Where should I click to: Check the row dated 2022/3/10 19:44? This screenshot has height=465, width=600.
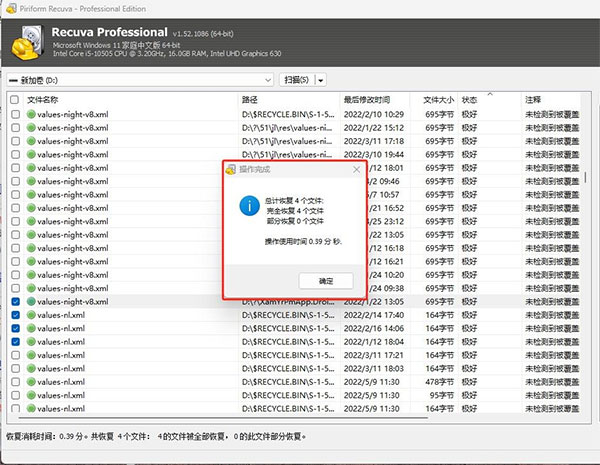(x=15, y=154)
